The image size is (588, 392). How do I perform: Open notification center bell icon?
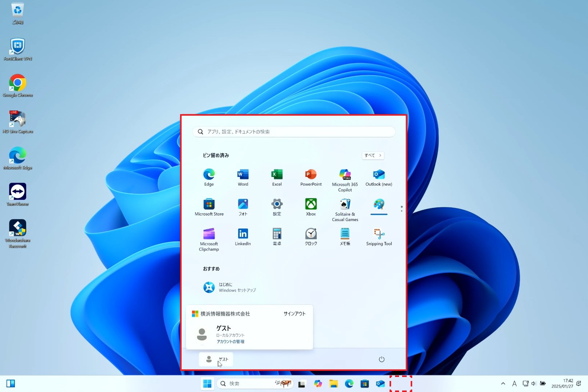579,383
